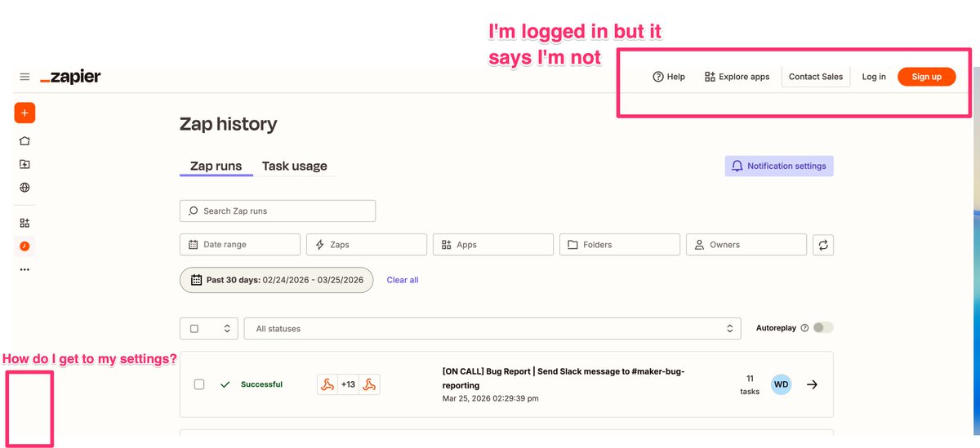
Task: Open the [ON CALL] Bug Report Zap title
Action: point(563,378)
